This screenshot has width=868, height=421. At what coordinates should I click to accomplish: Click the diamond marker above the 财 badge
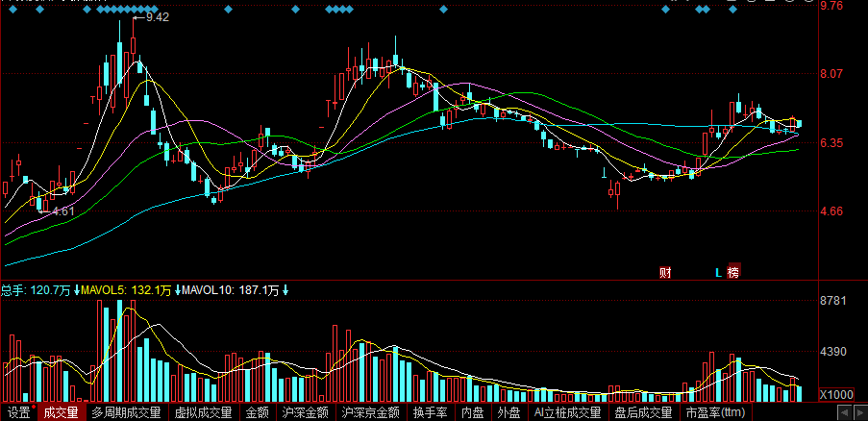pyautogui.click(x=665, y=10)
